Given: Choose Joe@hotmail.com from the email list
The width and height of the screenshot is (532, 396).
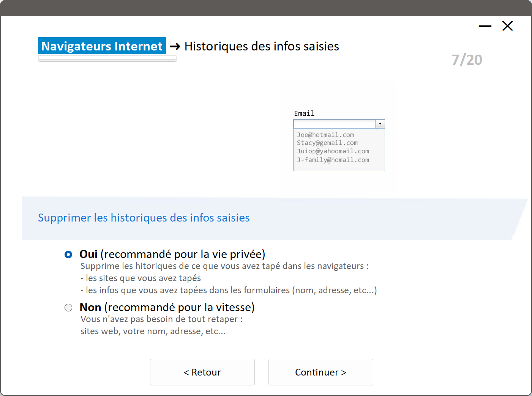Looking at the screenshot, I should 325,135.
